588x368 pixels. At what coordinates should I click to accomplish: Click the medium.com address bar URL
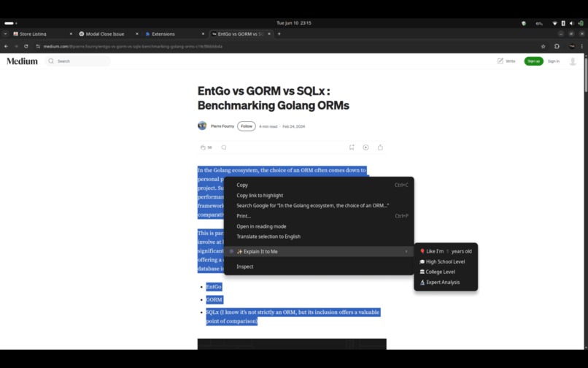133,47
